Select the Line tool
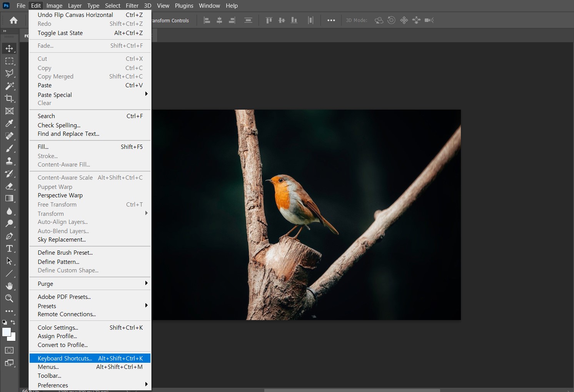The image size is (574, 392). (x=9, y=274)
